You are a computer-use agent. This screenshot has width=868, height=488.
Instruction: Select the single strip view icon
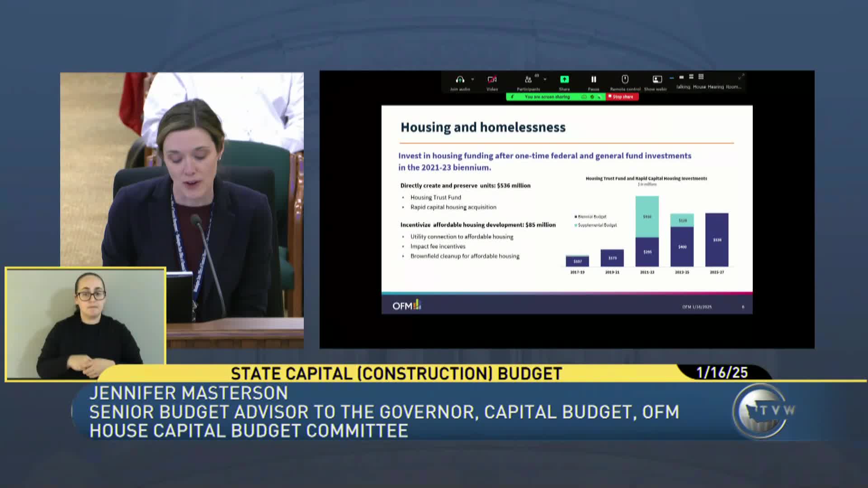click(x=681, y=77)
